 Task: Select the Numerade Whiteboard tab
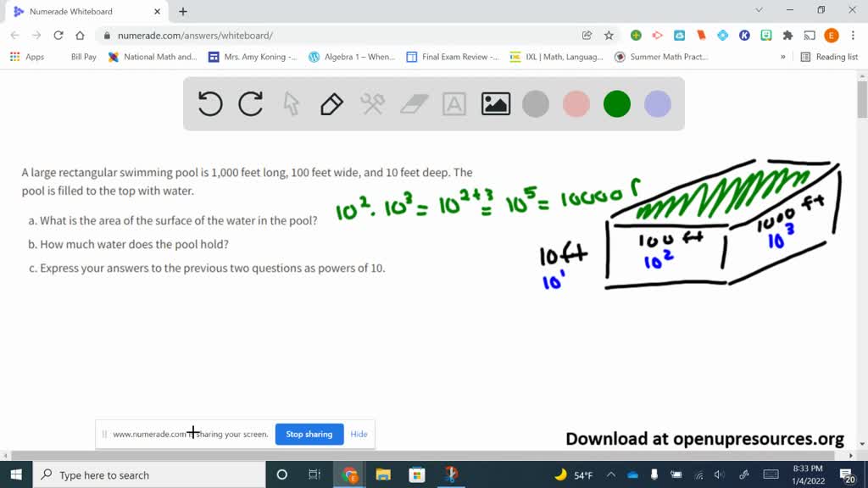86,11
